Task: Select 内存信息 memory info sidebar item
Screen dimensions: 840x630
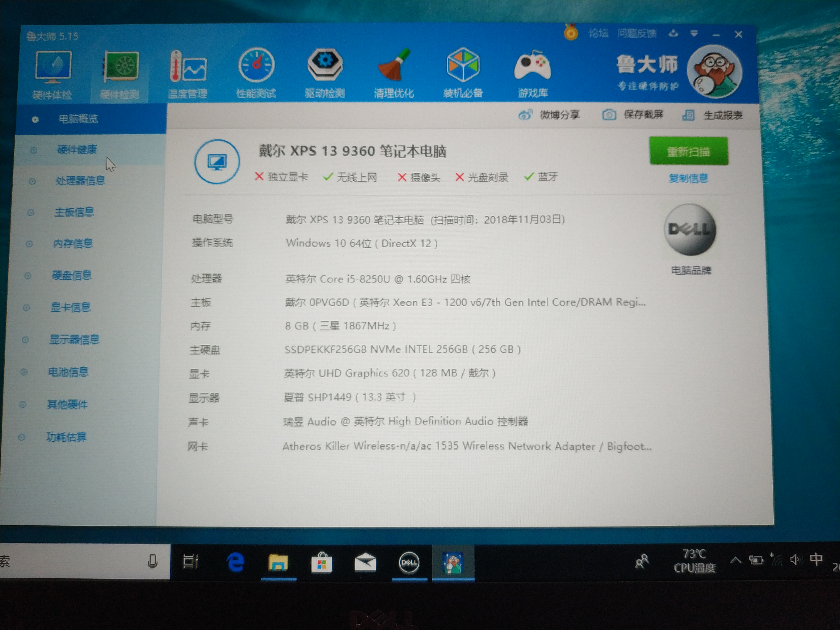Action: (x=73, y=243)
